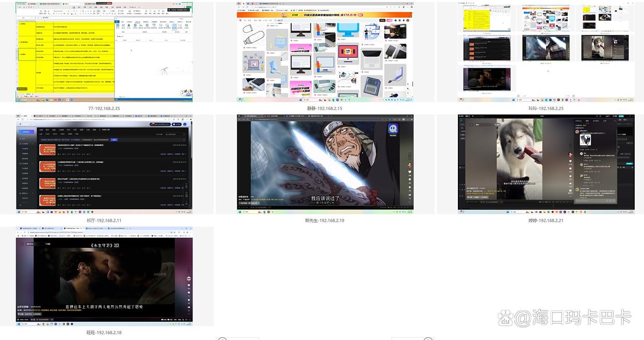This screenshot has height=340, width=644.
Task: Open the 玲玲-192.168.2.25 screen preview
Action: 546,52
